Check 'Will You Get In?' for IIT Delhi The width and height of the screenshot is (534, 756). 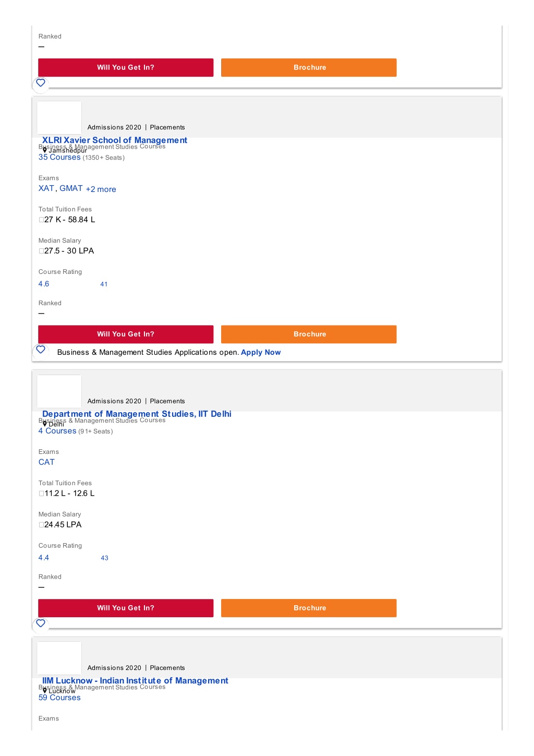pyautogui.click(x=126, y=608)
